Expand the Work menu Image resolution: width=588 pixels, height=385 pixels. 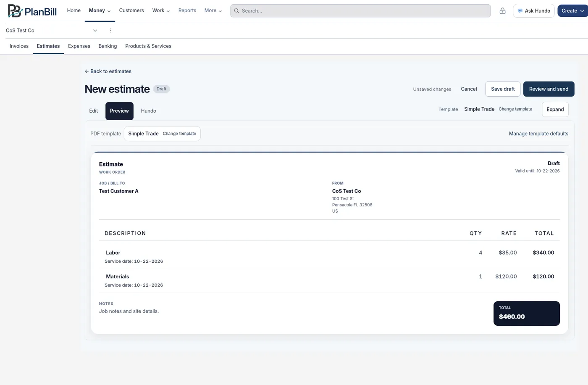pos(161,11)
